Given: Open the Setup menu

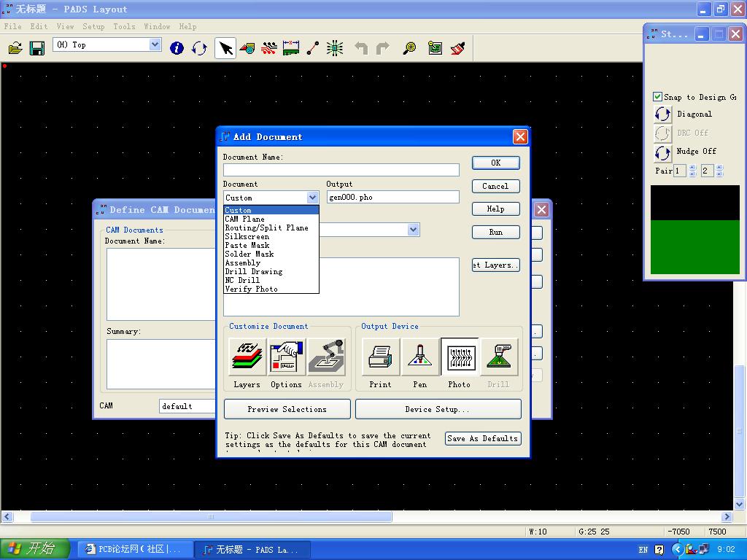Looking at the screenshot, I should pyautogui.click(x=93, y=26).
